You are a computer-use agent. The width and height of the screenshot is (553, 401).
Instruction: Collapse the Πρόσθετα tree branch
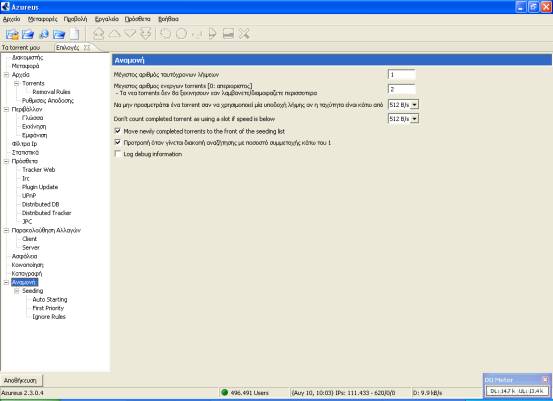click(x=6, y=161)
